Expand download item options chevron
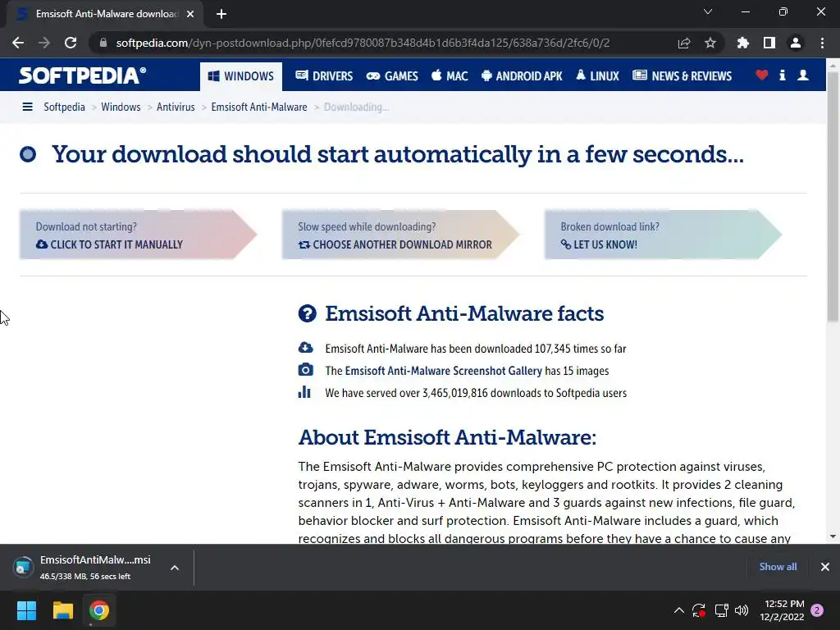This screenshot has height=630, width=840. (x=175, y=568)
